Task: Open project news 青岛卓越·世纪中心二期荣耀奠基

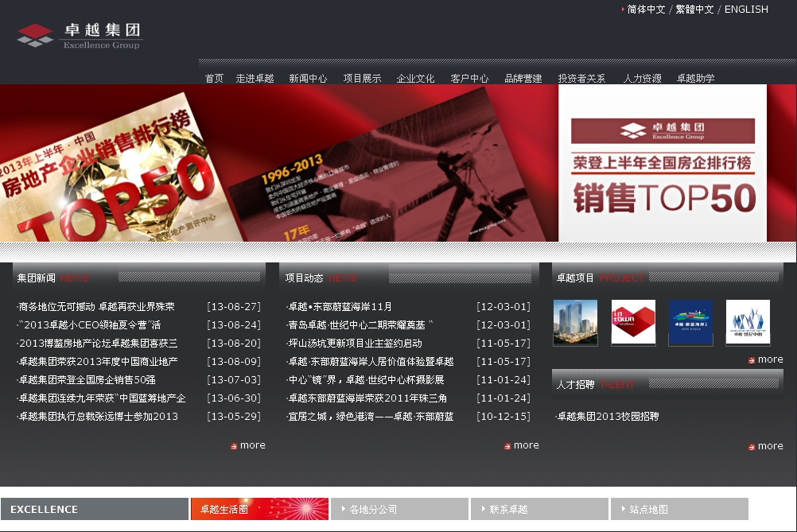Action: pos(360,325)
